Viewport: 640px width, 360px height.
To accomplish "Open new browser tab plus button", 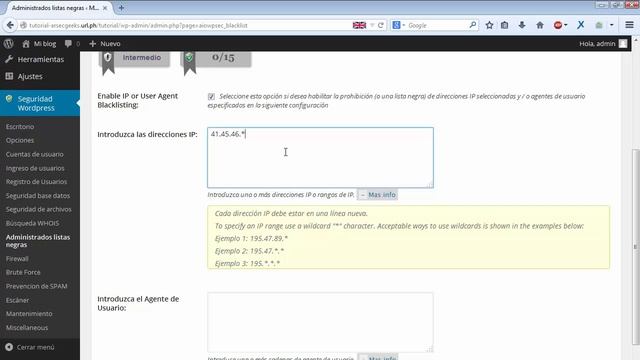I will point(121,8).
